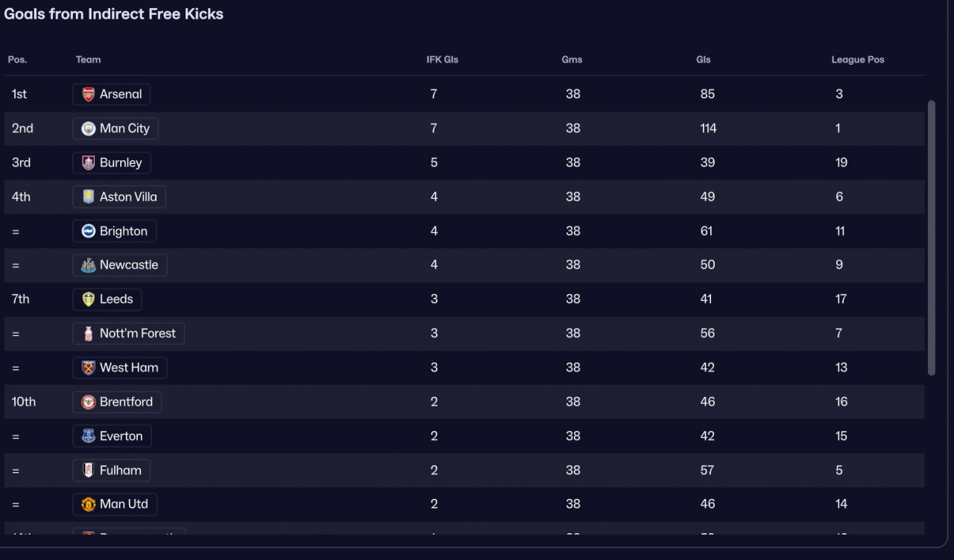Open the Fulham team link
954x560 pixels.
tap(120, 471)
